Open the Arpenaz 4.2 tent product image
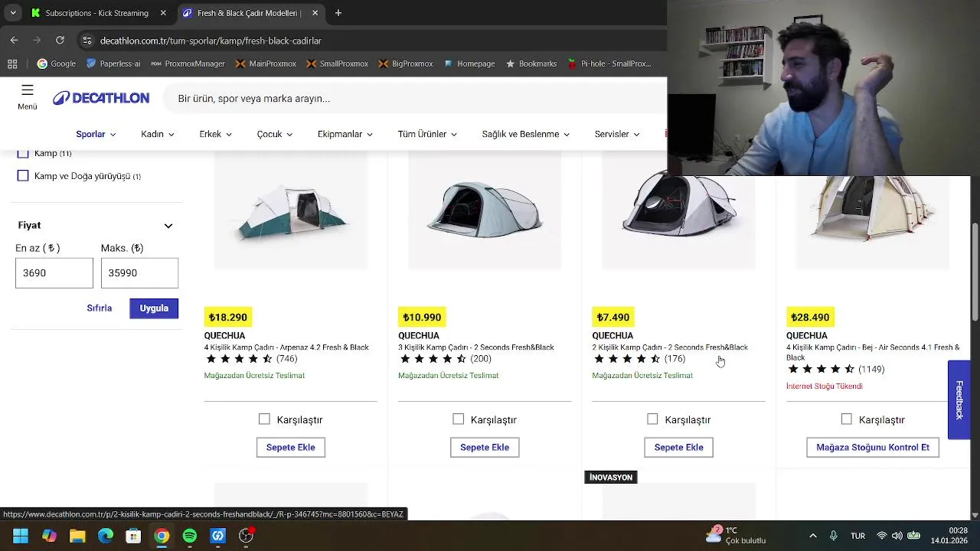Viewport: 980px width, 551px height. [291, 211]
